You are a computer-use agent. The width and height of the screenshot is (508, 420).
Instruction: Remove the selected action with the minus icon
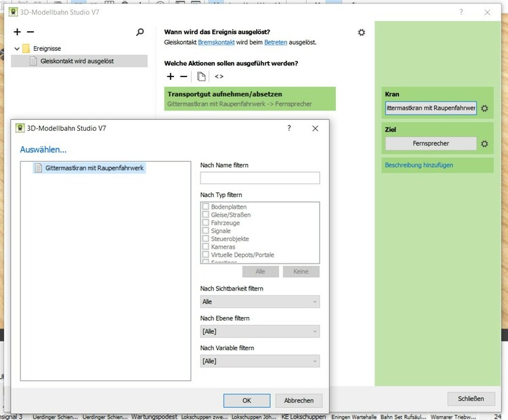pos(184,77)
